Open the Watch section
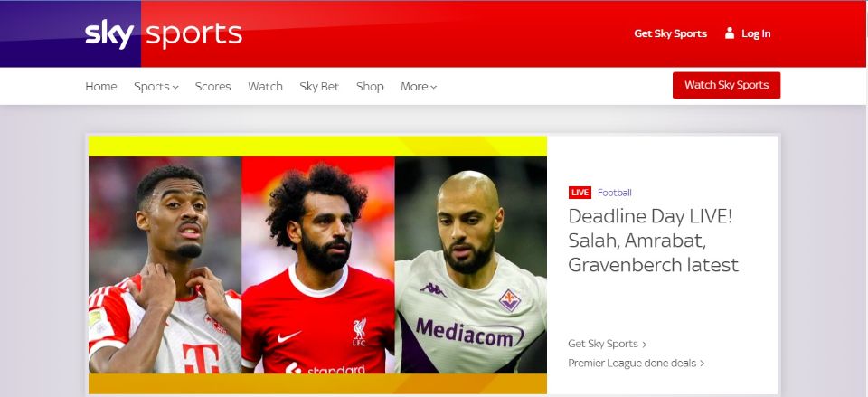868x397 pixels. tap(265, 87)
